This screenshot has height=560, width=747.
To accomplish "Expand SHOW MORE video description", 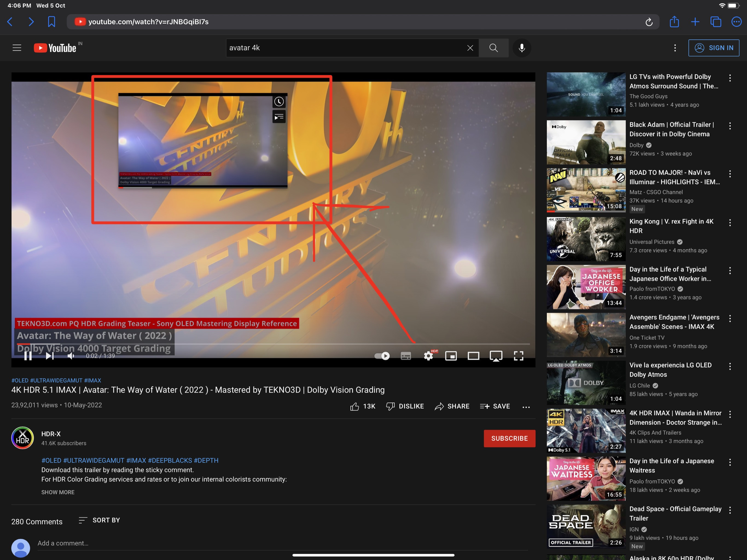I will click(57, 492).
